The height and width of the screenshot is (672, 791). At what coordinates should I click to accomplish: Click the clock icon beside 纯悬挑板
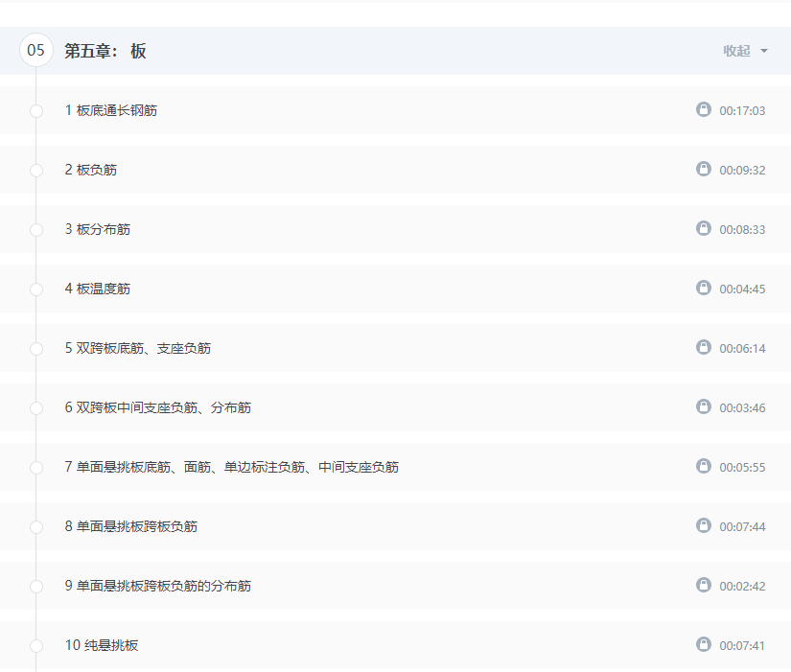tap(703, 644)
